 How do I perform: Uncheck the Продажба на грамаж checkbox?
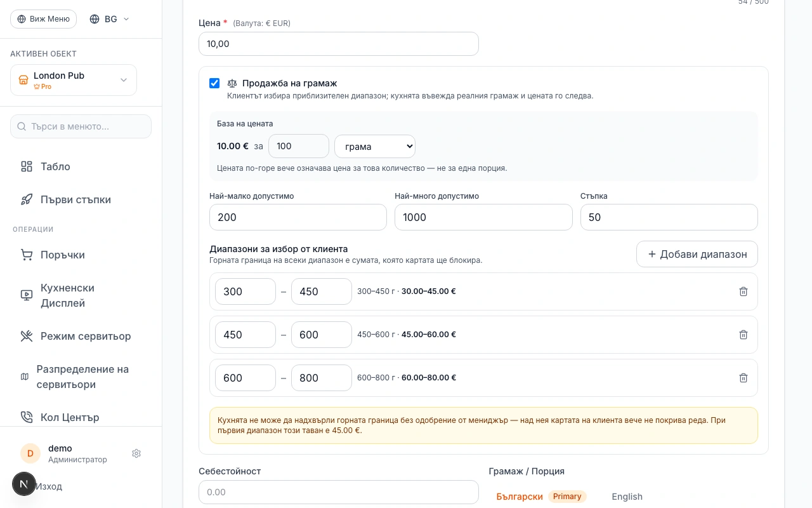tap(214, 83)
